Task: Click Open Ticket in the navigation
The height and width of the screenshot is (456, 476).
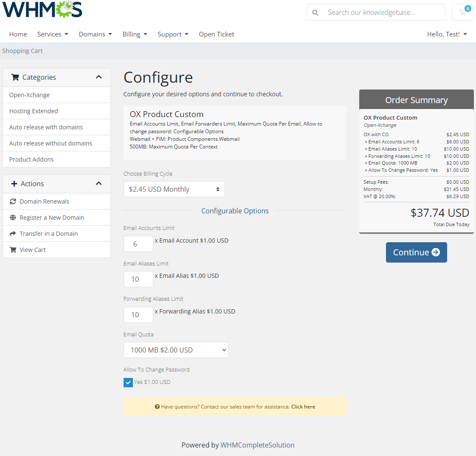Action: tap(217, 34)
